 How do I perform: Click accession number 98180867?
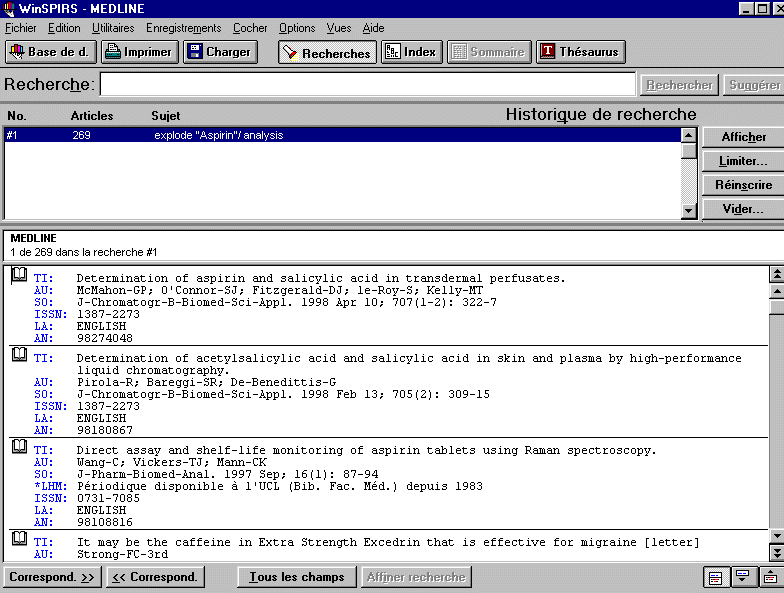pyautogui.click(x=104, y=430)
